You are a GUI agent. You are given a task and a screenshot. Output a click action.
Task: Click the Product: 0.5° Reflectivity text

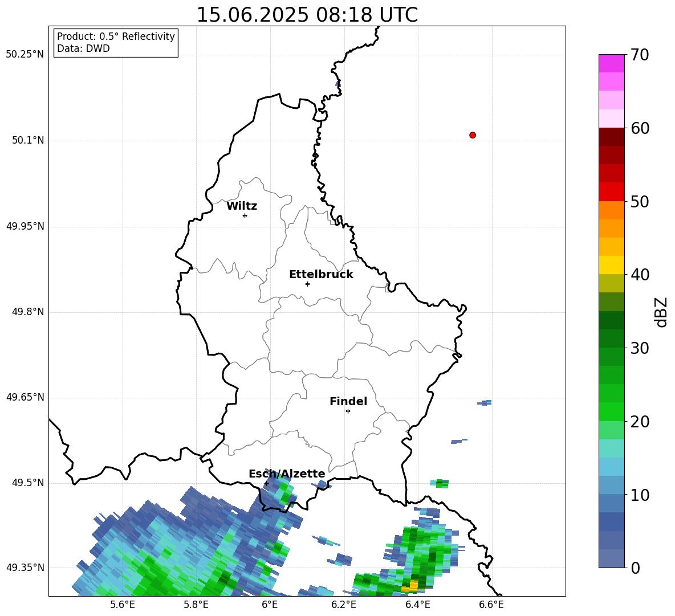116,36
